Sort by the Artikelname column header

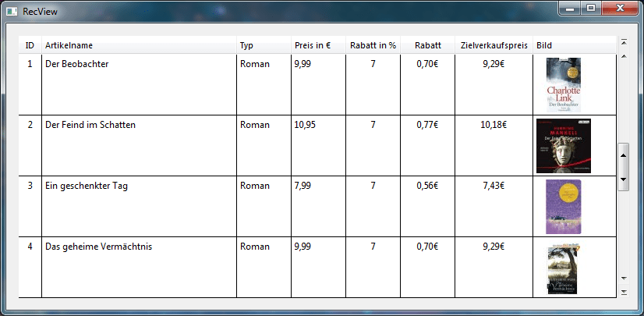click(x=139, y=45)
